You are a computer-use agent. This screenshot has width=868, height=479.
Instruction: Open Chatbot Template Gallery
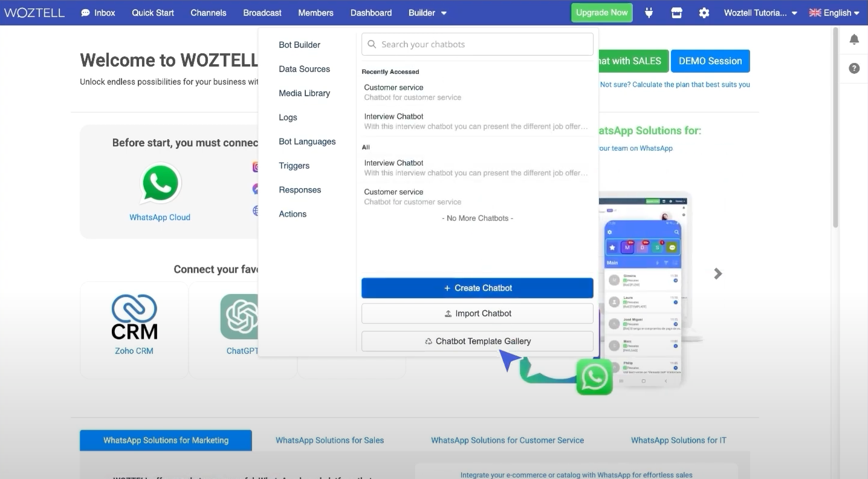pyautogui.click(x=478, y=341)
